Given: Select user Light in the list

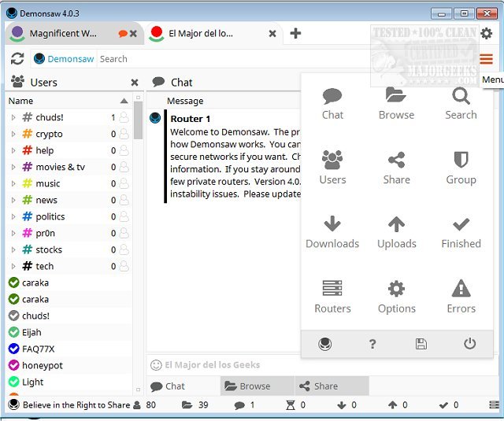Looking at the screenshot, I should click(x=69, y=382).
